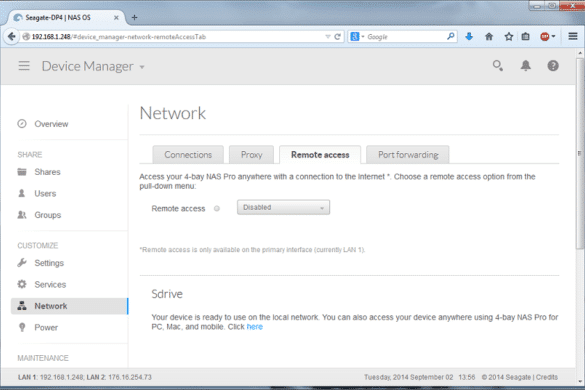Viewport: 585px width, 390px height.
Task: Click the 'Tuesday, 2014 September 02' date text
Action: (409, 377)
